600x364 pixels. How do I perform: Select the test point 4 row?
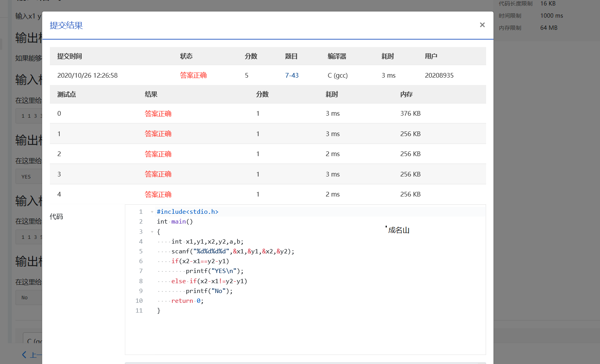268,194
